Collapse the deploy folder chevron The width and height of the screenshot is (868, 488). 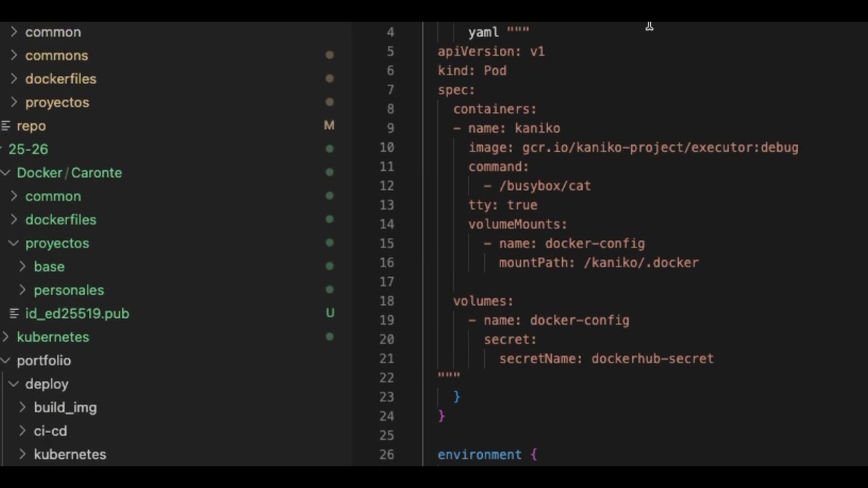(14, 384)
